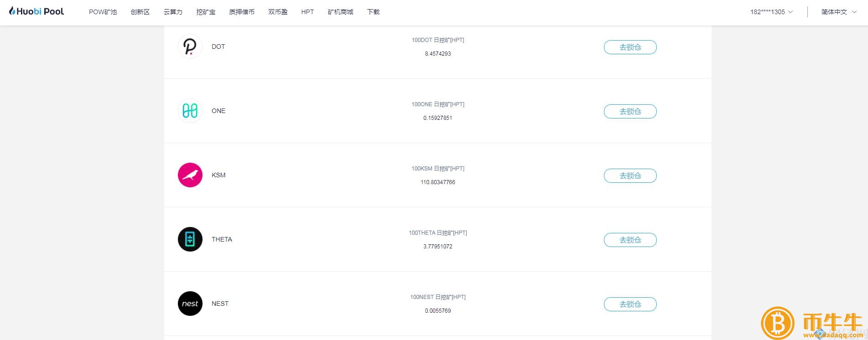Open the 矿机商城 store page
The width and height of the screenshot is (868, 340).
[x=340, y=12]
